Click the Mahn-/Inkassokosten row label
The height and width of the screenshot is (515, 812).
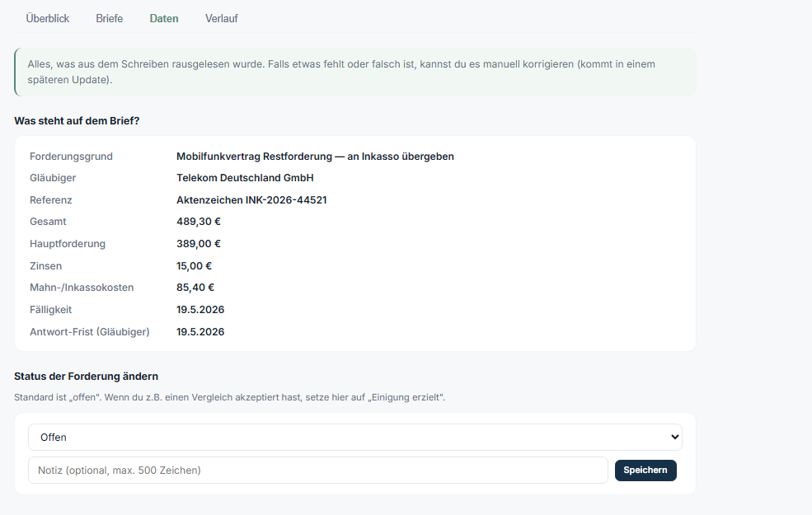82,288
